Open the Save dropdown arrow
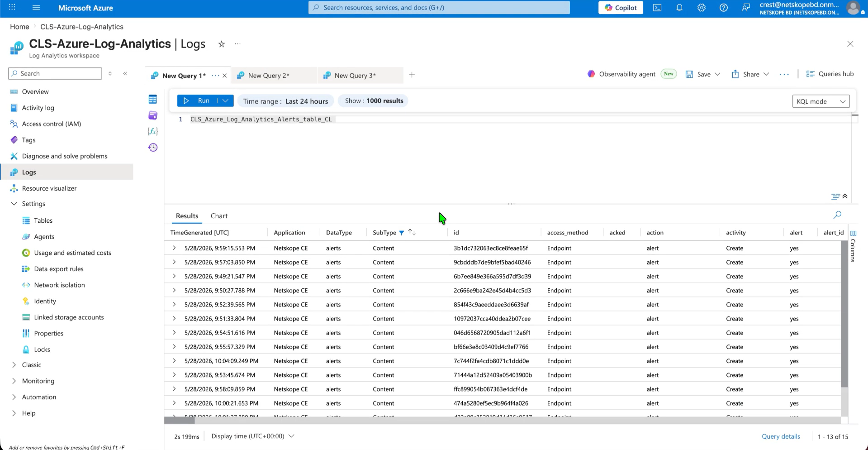The width and height of the screenshot is (868, 450). pyautogui.click(x=717, y=74)
